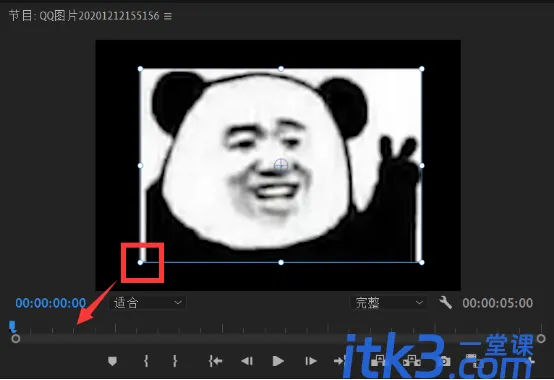Click the blue current timecode 00:00:00:00
The width and height of the screenshot is (554, 380).
[x=51, y=303]
